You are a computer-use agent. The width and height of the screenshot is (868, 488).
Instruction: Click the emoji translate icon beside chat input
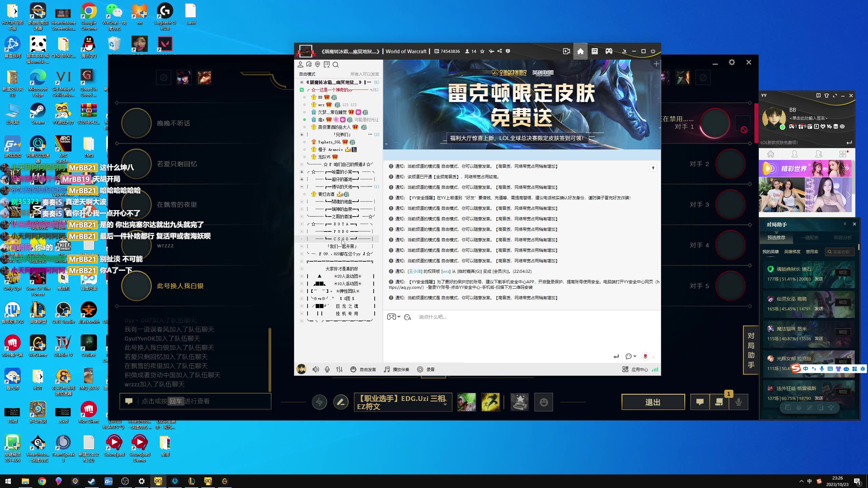click(408, 317)
